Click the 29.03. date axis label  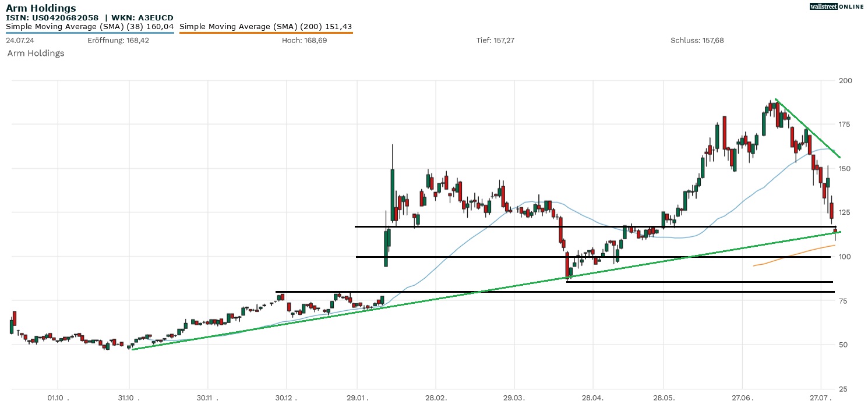(514, 397)
